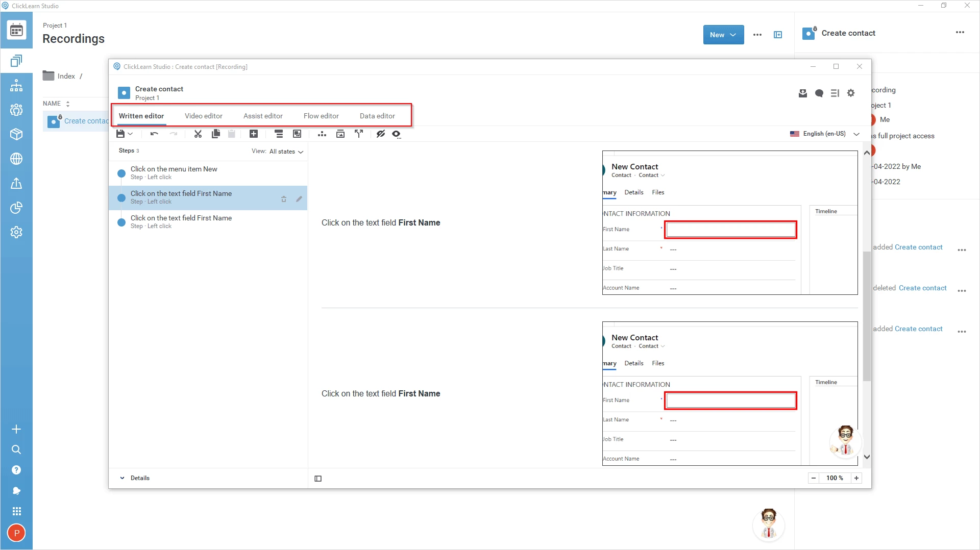
Task: Decrease zoom with the minus button
Action: (x=814, y=478)
